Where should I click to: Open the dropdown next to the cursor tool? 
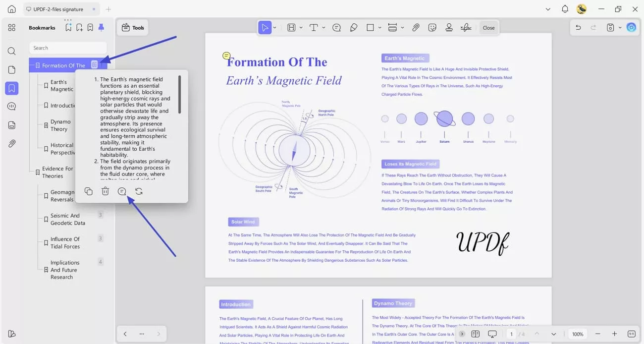pyautogui.click(x=275, y=28)
